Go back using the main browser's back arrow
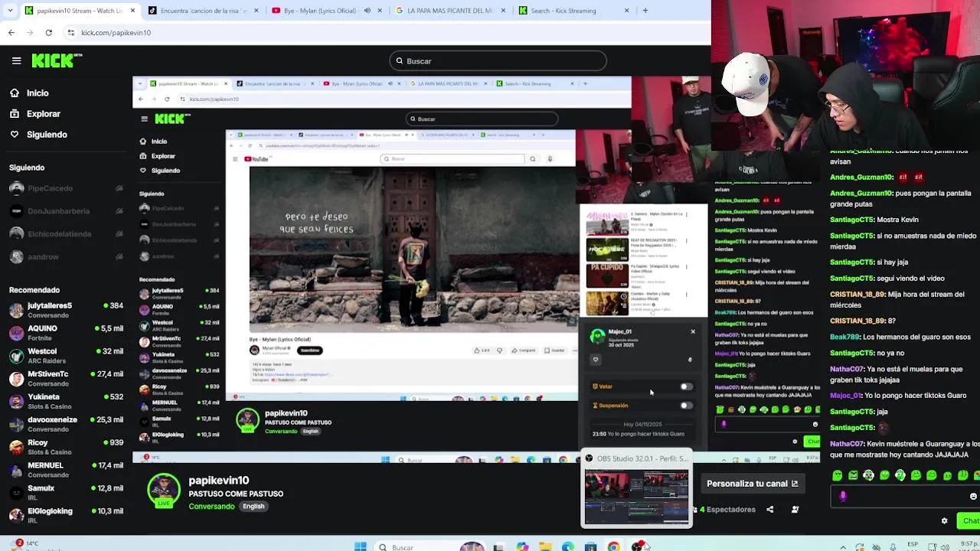This screenshot has width=980, height=551. pyautogui.click(x=11, y=33)
